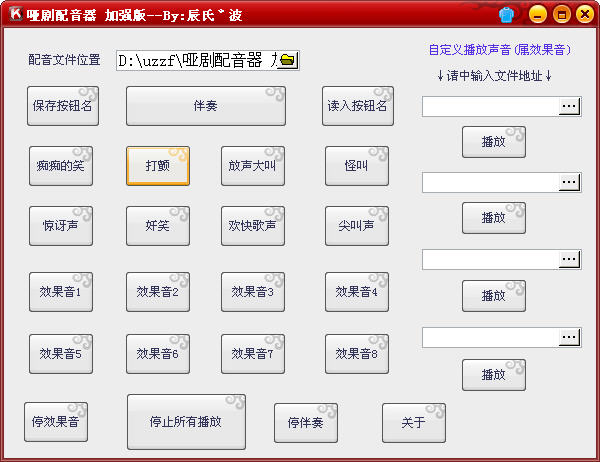The image size is (600, 462).
Task: Open the 关于 about dialog
Action: pyautogui.click(x=414, y=423)
